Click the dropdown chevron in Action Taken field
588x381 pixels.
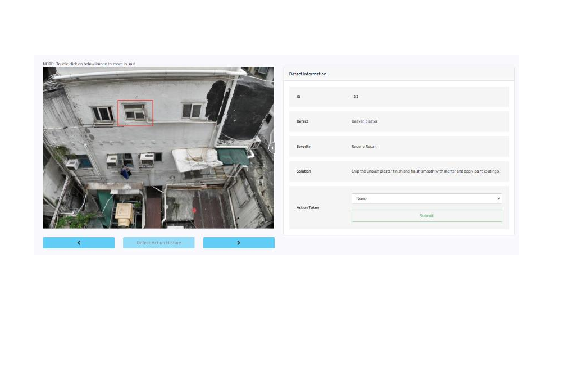pos(498,199)
